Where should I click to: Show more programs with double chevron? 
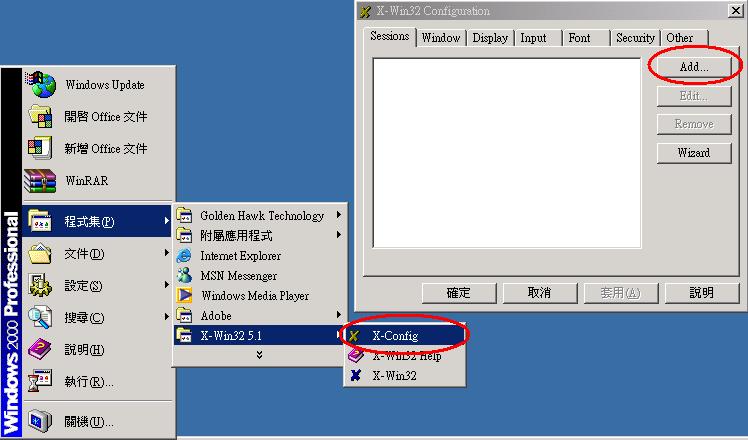(x=260, y=354)
